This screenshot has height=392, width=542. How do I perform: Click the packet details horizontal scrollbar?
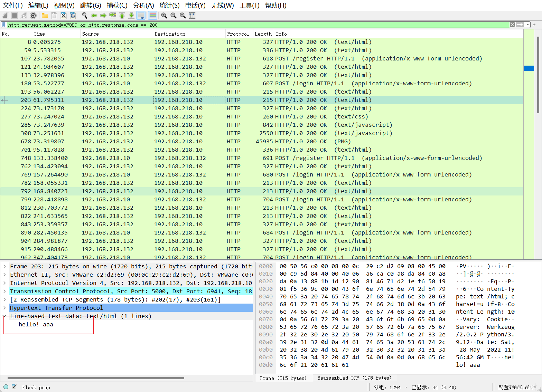click(x=96, y=378)
